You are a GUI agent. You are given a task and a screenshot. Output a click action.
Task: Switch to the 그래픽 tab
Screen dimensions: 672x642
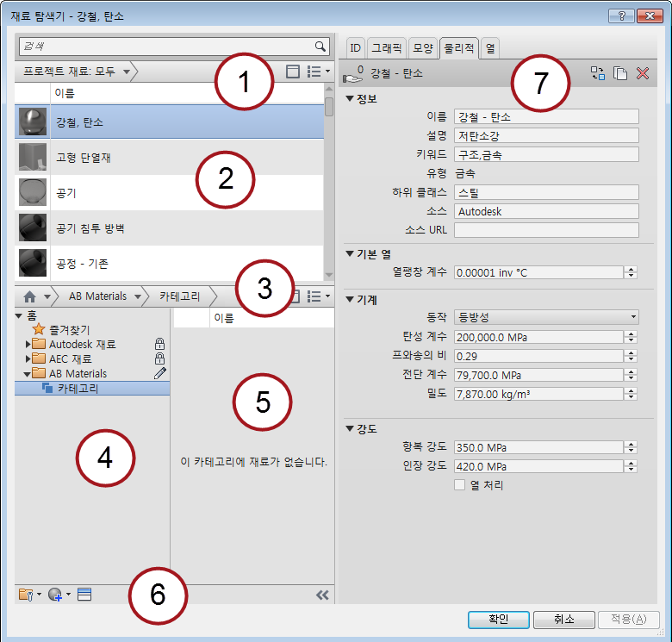pyautogui.click(x=387, y=48)
